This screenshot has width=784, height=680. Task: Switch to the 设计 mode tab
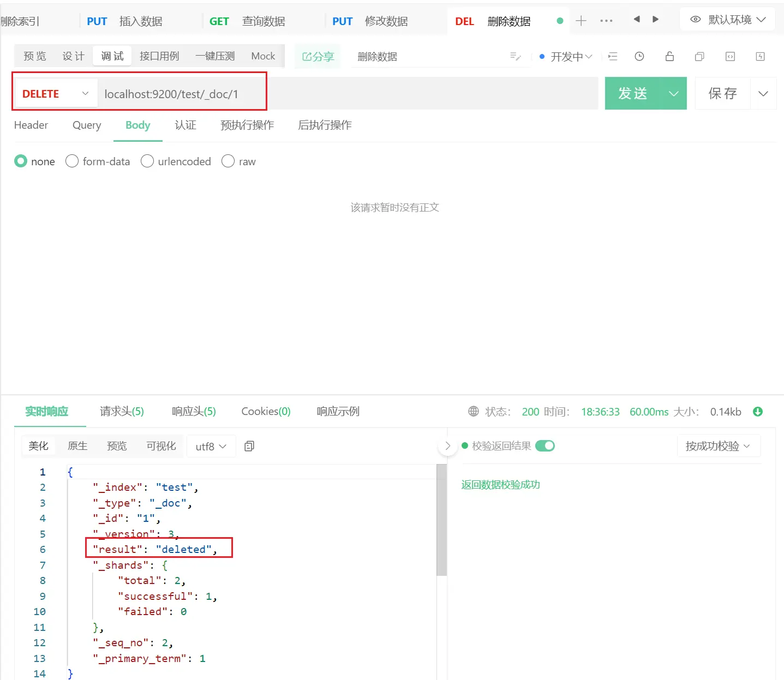coord(73,56)
